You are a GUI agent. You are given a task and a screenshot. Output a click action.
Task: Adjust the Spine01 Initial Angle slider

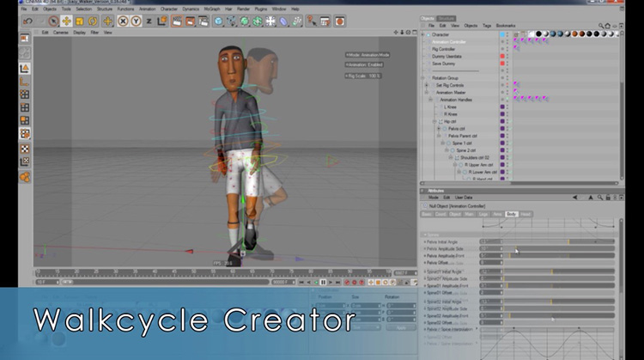559,272
